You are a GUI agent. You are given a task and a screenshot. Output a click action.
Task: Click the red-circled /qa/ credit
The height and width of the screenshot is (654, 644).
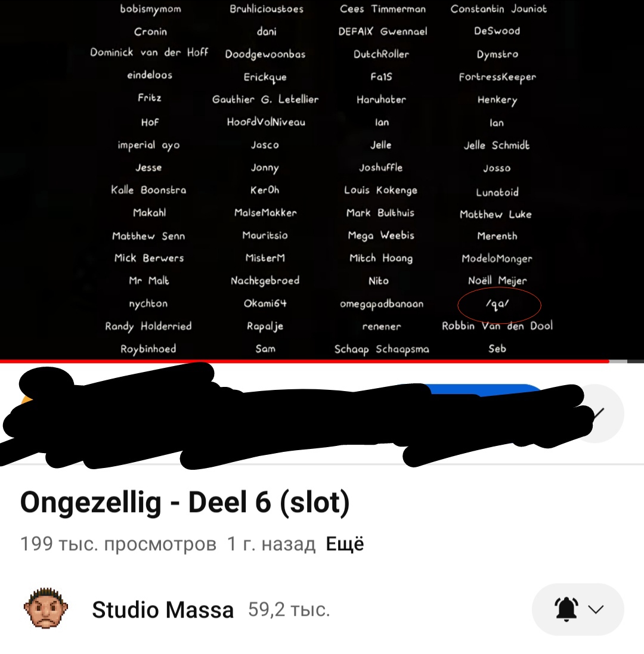pyautogui.click(x=499, y=305)
